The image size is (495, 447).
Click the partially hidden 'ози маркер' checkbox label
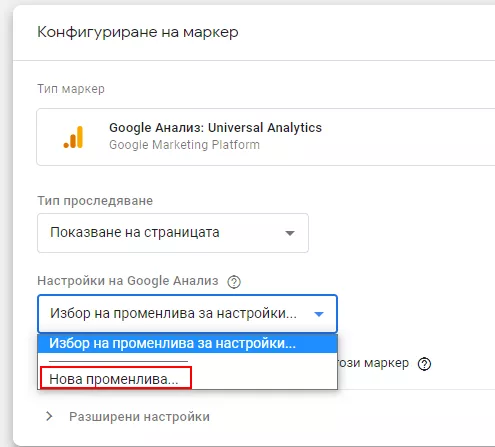373,363
